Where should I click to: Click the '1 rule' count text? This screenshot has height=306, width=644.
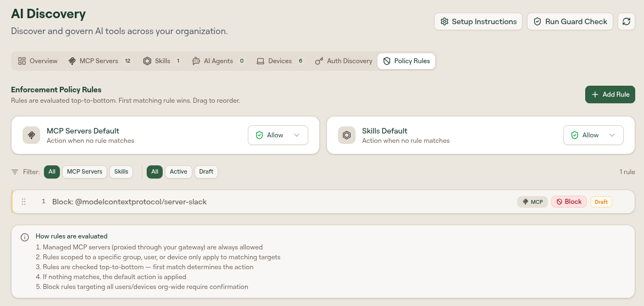pos(627,172)
